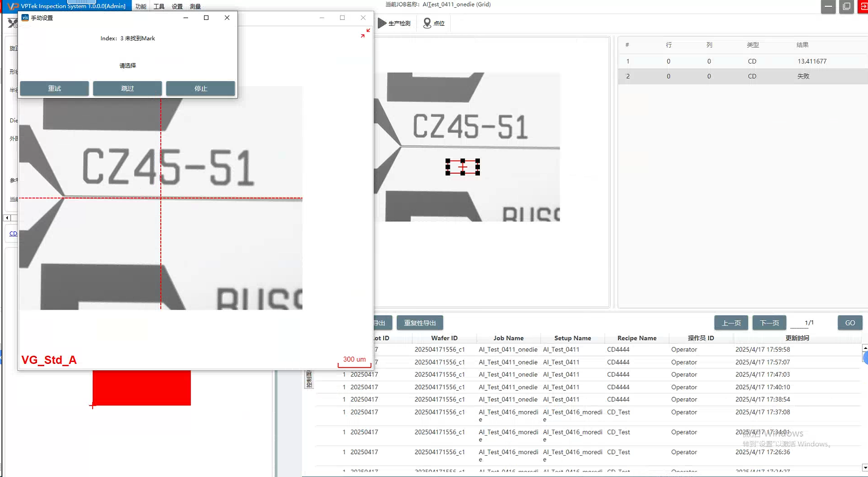Click the Job Name column header
Image resolution: width=868 pixels, height=477 pixels.
coord(509,338)
